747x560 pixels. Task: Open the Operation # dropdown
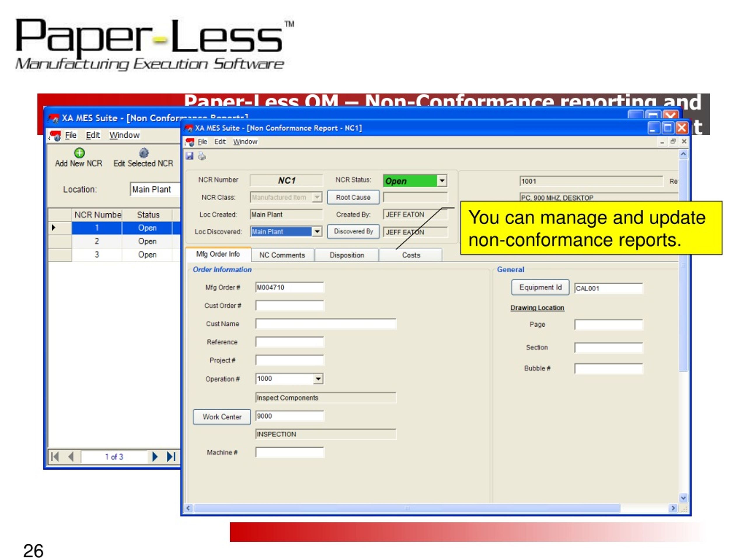[x=318, y=379]
